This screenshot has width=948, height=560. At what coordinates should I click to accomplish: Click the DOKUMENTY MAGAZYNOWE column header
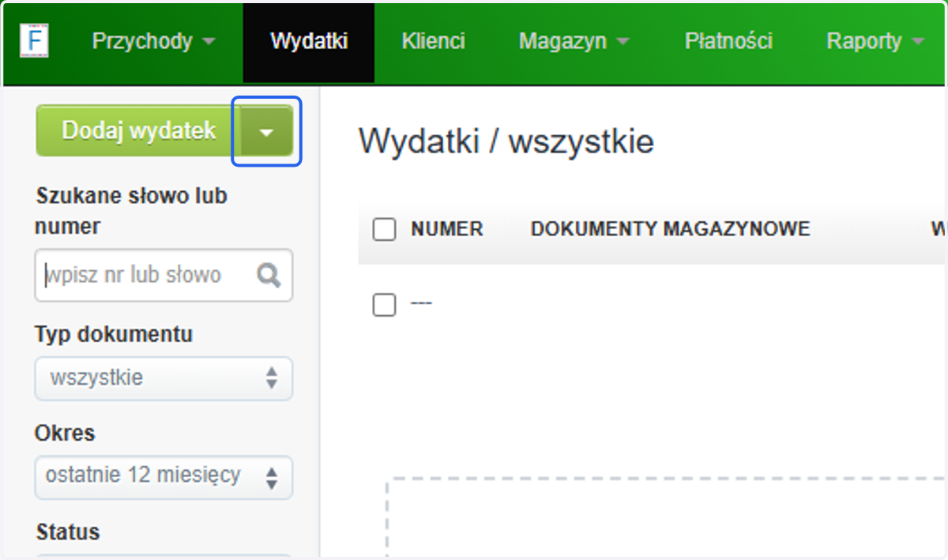(x=670, y=229)
